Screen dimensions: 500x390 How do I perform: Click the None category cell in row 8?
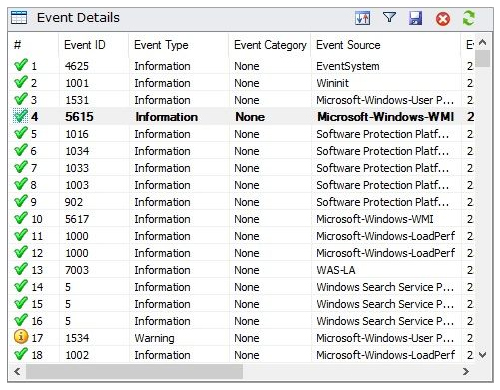pyautogui.click(x=247, y=185)
